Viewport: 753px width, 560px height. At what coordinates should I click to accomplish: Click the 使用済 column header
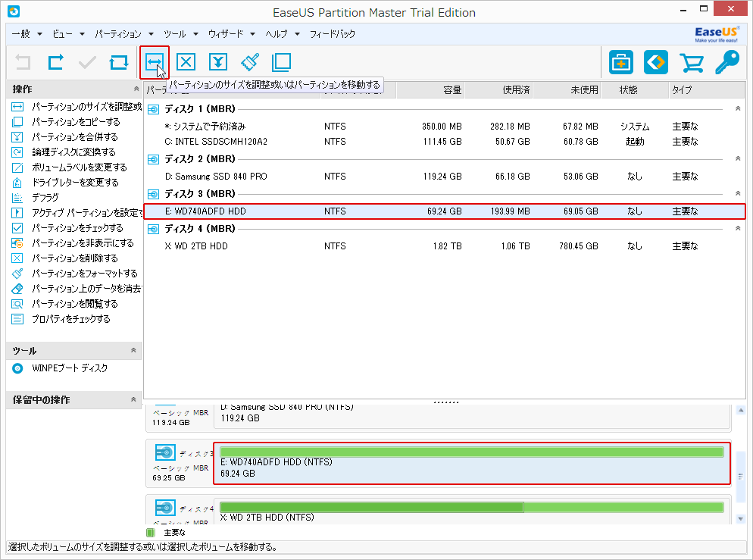click(499, 90)
